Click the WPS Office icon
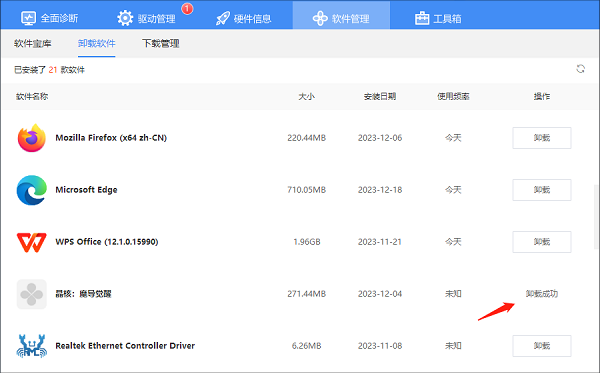 click(x=32, y=242)
